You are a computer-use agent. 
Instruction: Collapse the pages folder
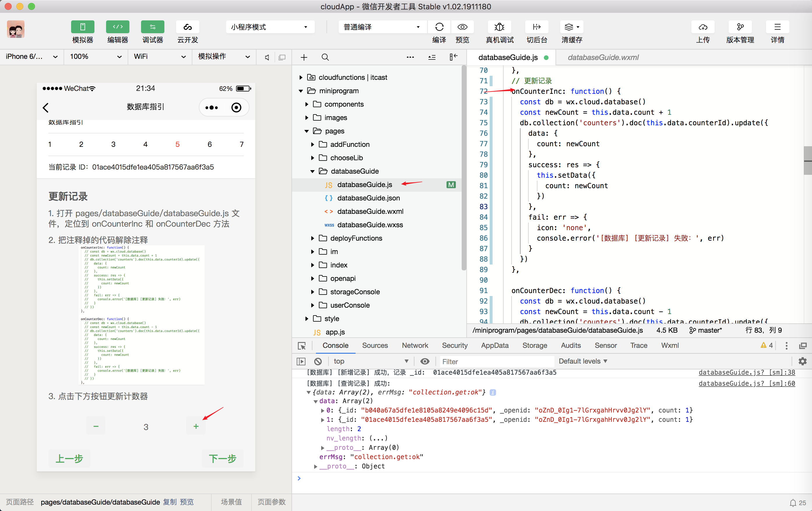307,131
